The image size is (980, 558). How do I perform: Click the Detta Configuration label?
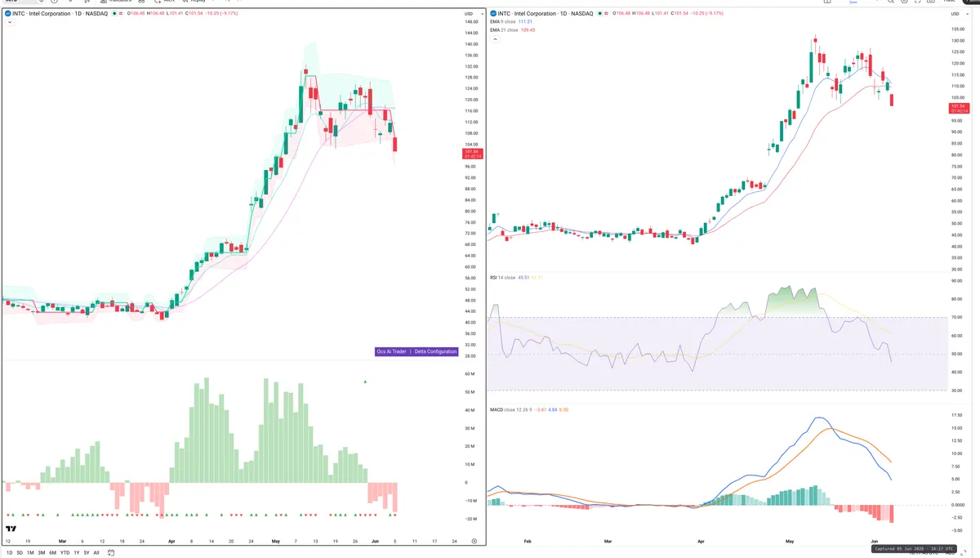coord(435,351)
